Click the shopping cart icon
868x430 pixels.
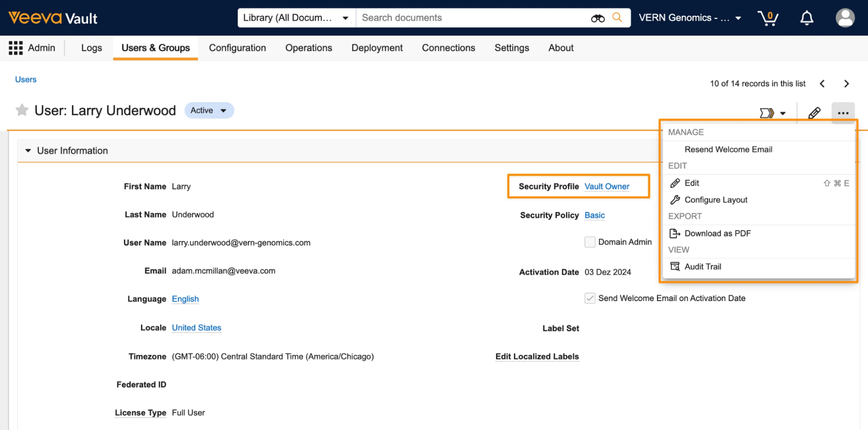click(768, 18)
